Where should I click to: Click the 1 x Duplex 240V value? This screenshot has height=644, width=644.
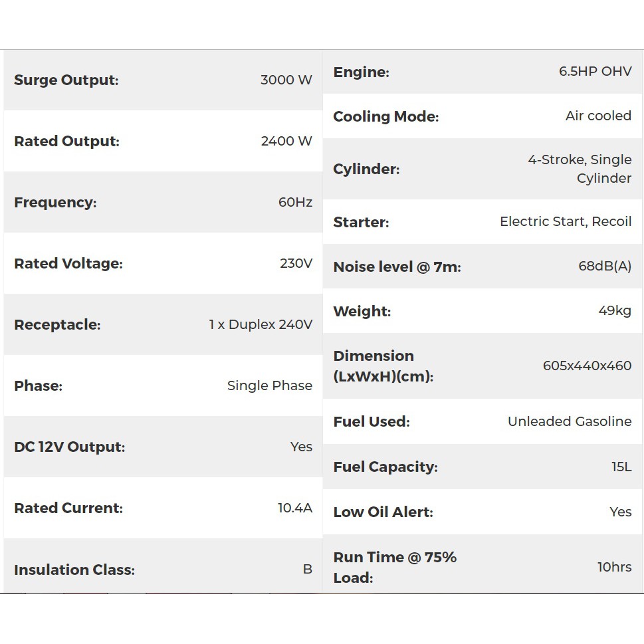261,325
